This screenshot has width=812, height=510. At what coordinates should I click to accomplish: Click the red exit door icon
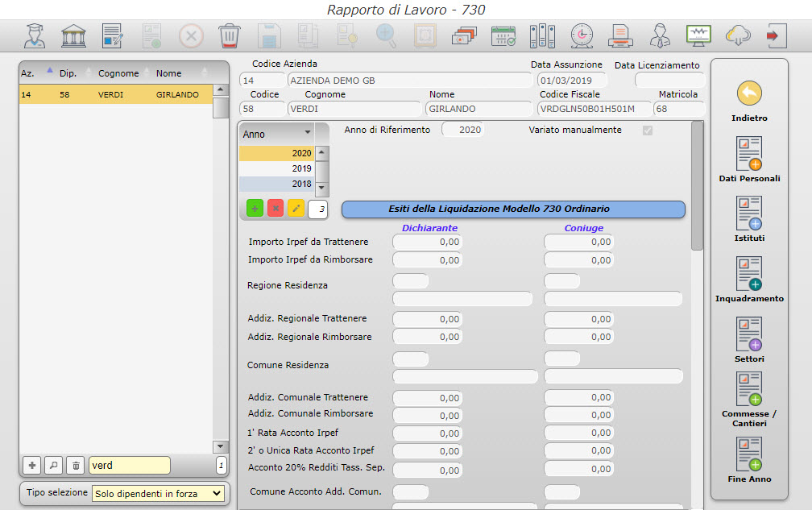point(776,36)
